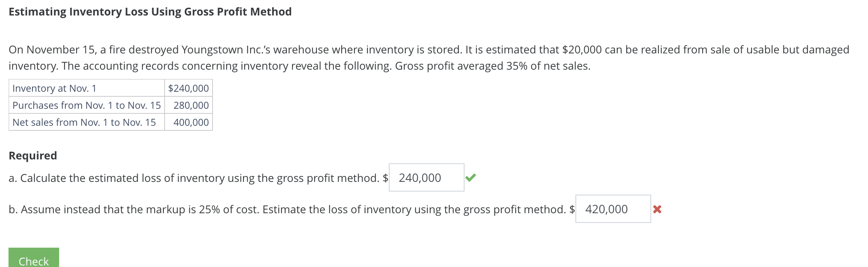The image size is (868, 267).
Task: Click inside the part b answer field
Action: 613,209
